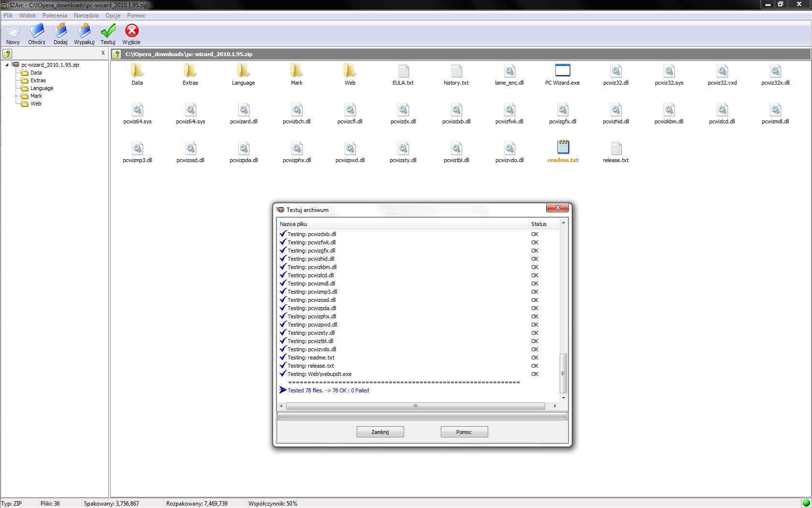Collapse the pc-wizard_2010.1.95.zip tree node

pyautogui.click(x=7, y=65)
